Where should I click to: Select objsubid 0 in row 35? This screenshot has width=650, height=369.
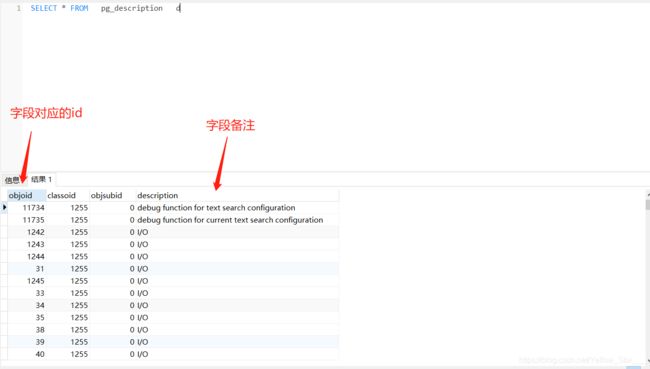(x=112, y=318)
